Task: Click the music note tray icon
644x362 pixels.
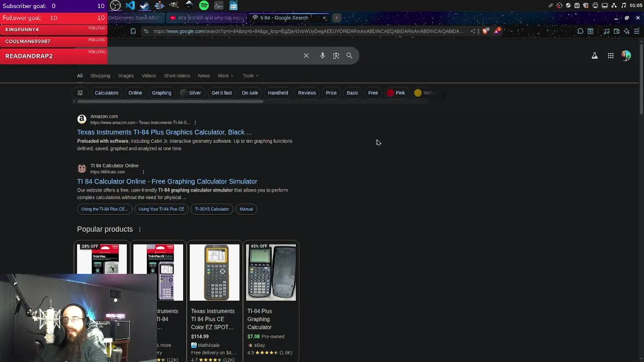Action: pyautogui.click(x=624, y=6)
